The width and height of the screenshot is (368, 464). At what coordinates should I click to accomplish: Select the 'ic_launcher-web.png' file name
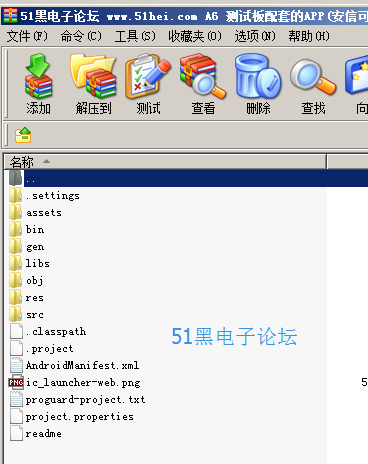pos(83,383)
